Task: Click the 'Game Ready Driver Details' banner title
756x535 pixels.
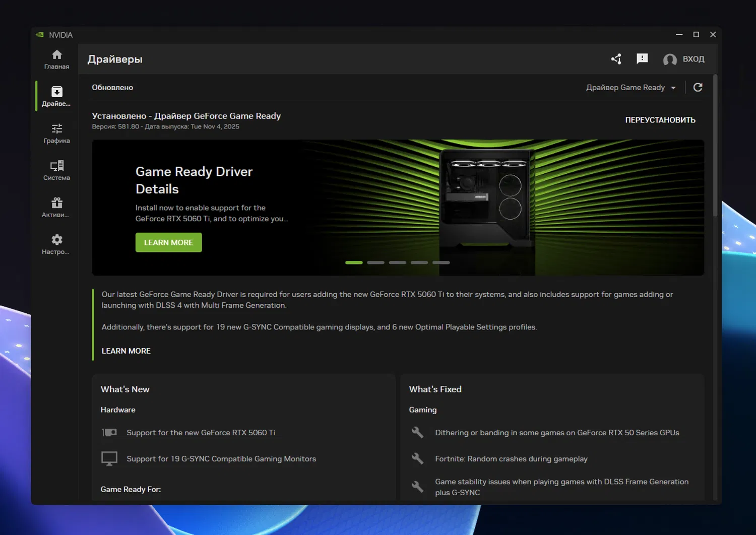Action: coord(194,180)
